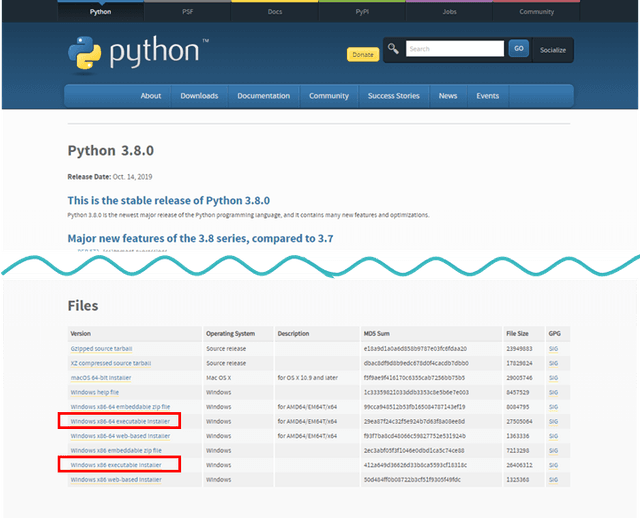Open SIG link for macOS 64-bit installer
The height and width of the screenshot is (518, 640).
coord(553,378)
